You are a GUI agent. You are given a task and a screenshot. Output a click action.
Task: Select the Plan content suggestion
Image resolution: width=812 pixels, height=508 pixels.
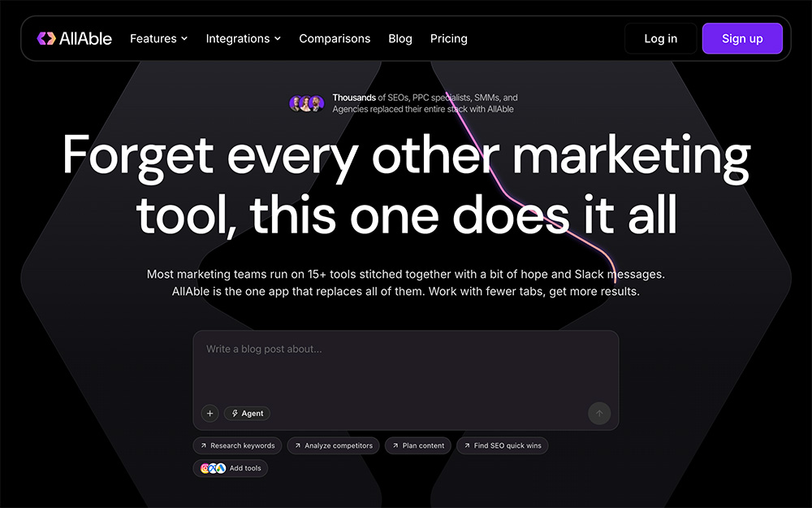click(x=418, y=445)
